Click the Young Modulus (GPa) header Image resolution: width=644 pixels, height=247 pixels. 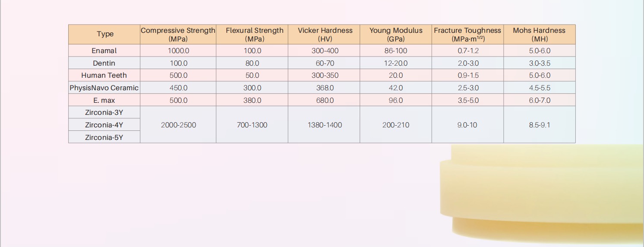tap(396, 35)
